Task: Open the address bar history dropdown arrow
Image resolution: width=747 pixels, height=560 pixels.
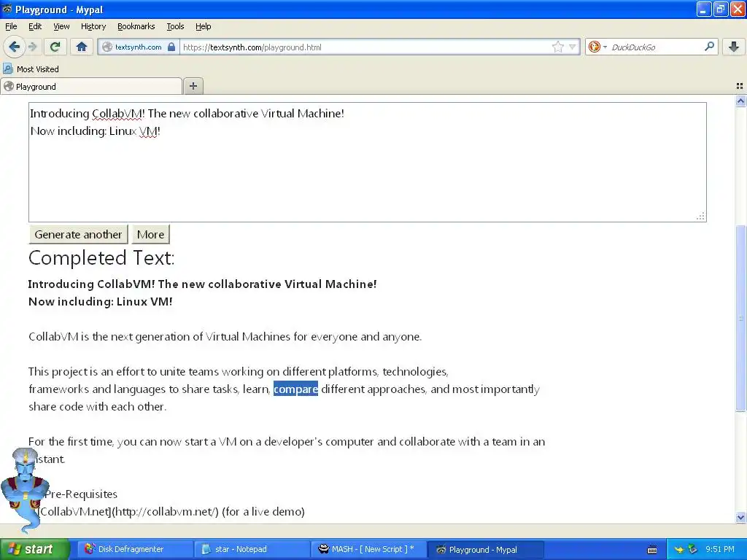Action: point(572,47)
